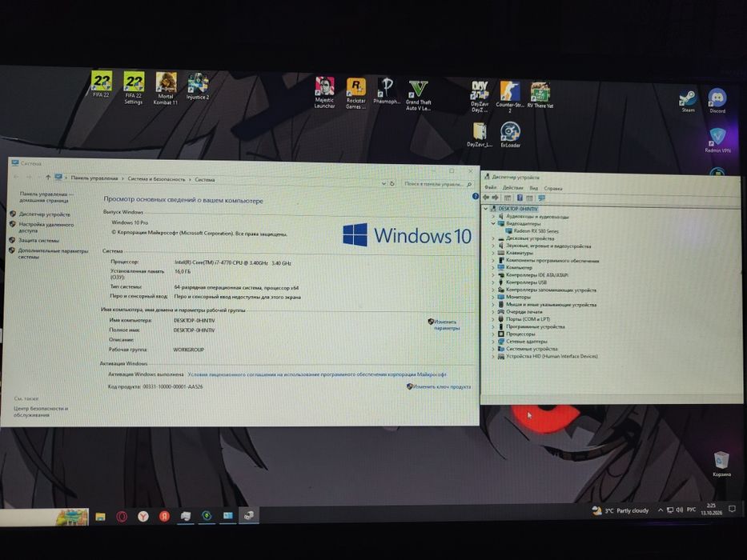This screenshot has width=747, height=560.
Task: Click the Изменить ключ продукта link
Action: (442, 386)
